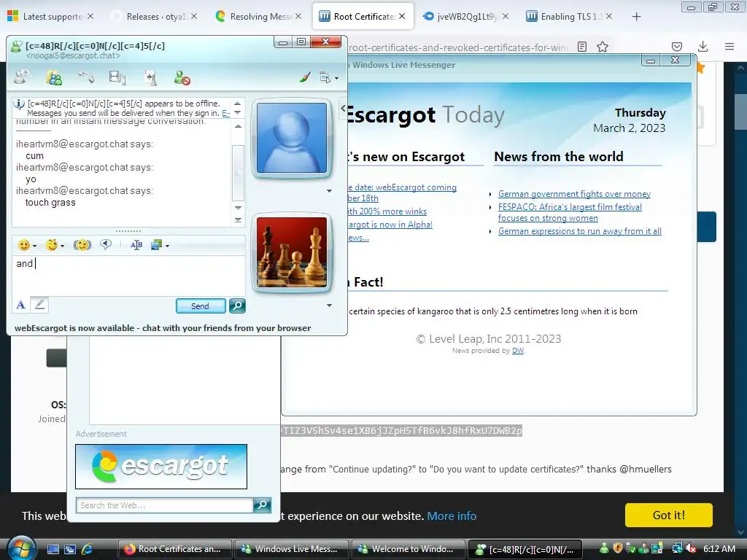The height and width of the screenshot is (560, 747).
Task: Click the offline notice scroll up arrow
Action: (237, 104)
